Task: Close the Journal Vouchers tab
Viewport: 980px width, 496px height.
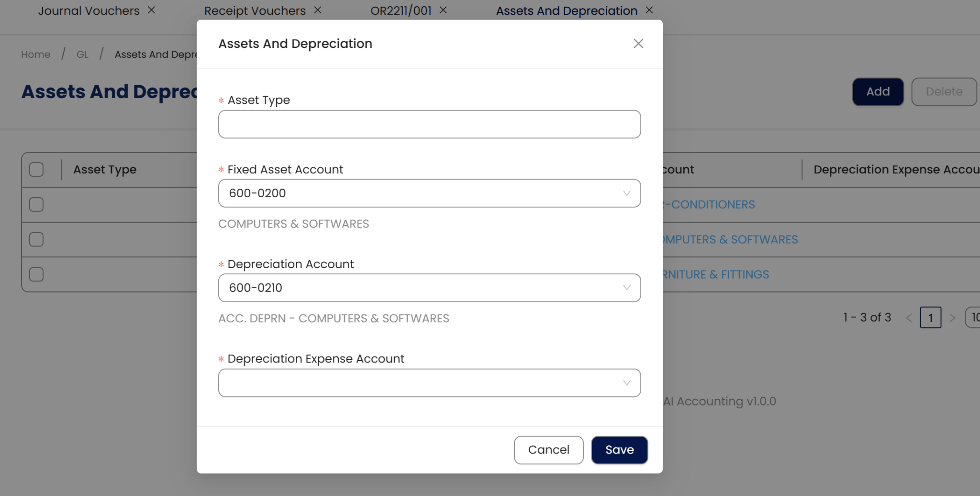Action: (152, 10)
